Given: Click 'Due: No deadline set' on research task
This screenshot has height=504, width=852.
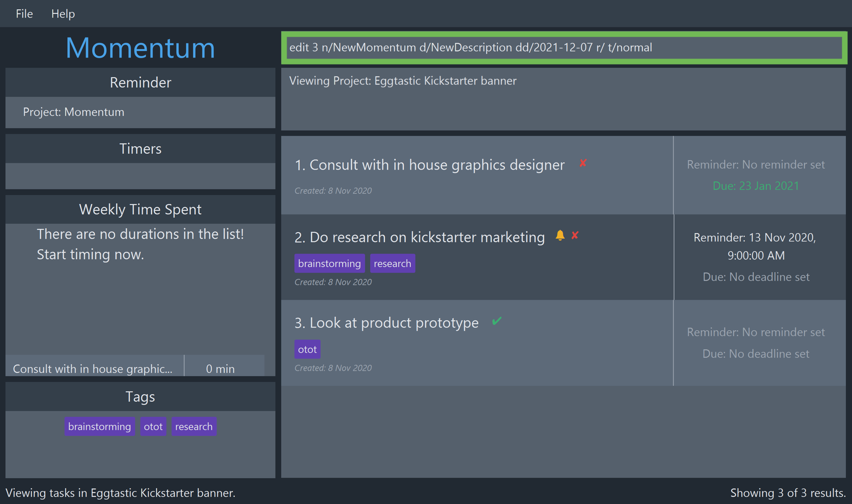Looking at the screenshot, I should pos(756,277).
